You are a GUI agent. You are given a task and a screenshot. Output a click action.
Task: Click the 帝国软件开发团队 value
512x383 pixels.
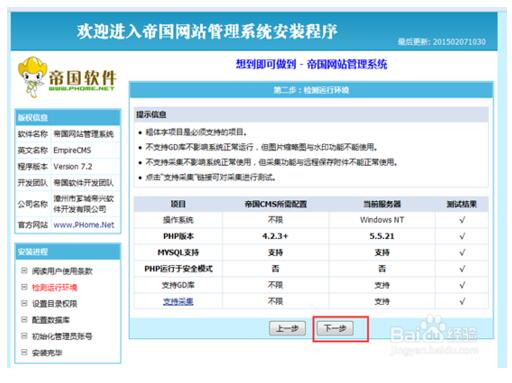point(84,183)
